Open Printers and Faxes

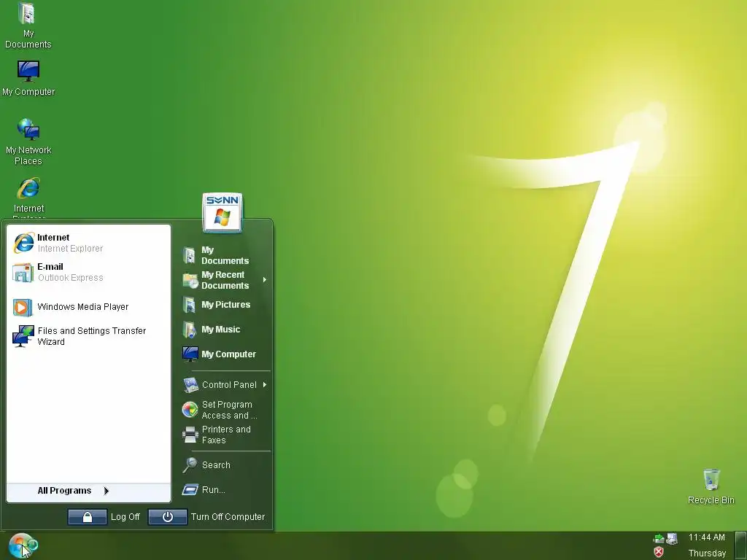pos(225,435)
